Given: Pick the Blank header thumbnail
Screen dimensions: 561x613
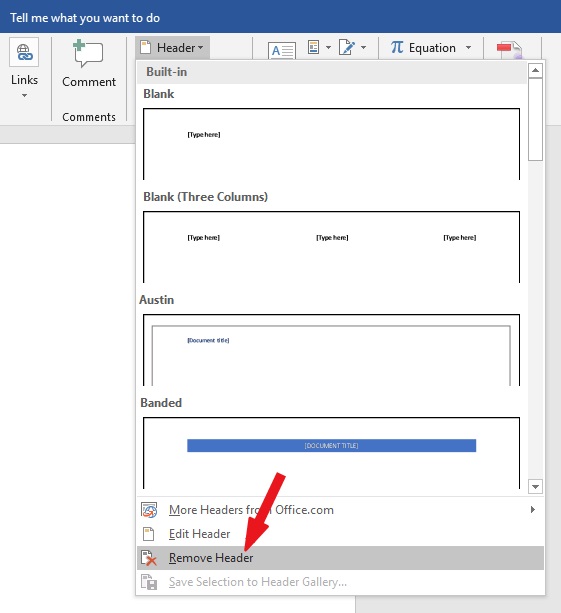Looking at the screenshot, I should 331,144.
